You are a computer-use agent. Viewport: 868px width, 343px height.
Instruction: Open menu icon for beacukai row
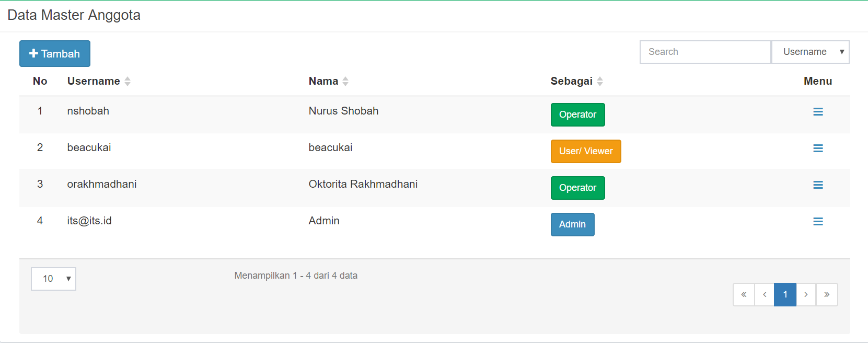click(818, 148)
